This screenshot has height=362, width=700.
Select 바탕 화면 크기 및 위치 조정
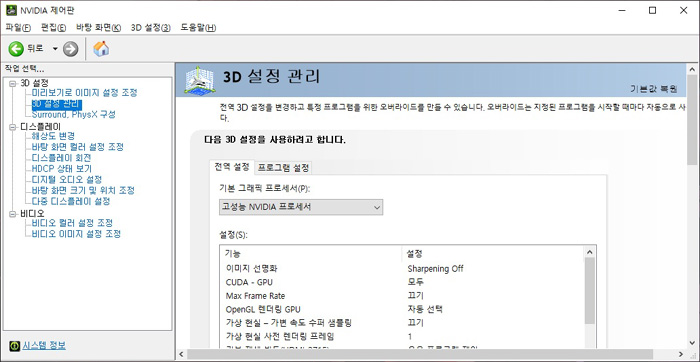tap(83, 191)
